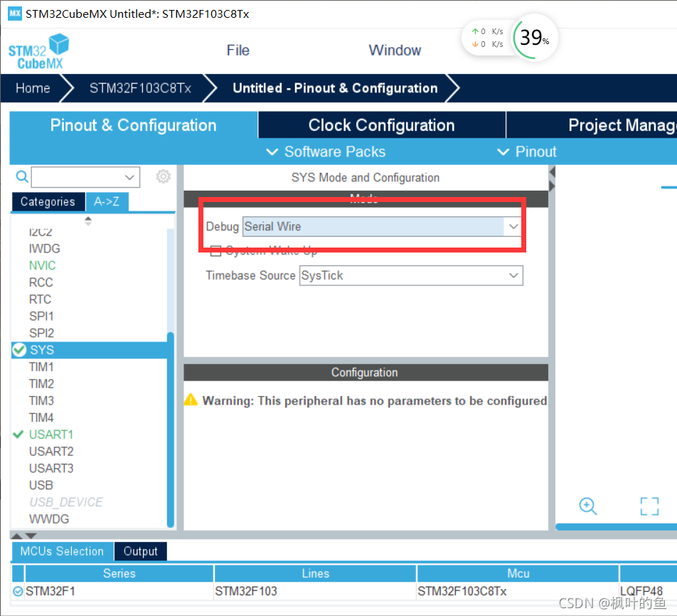Select NVIC in peripheral list
Viewport: 677px width, 616px height.
tap(43, 265)
